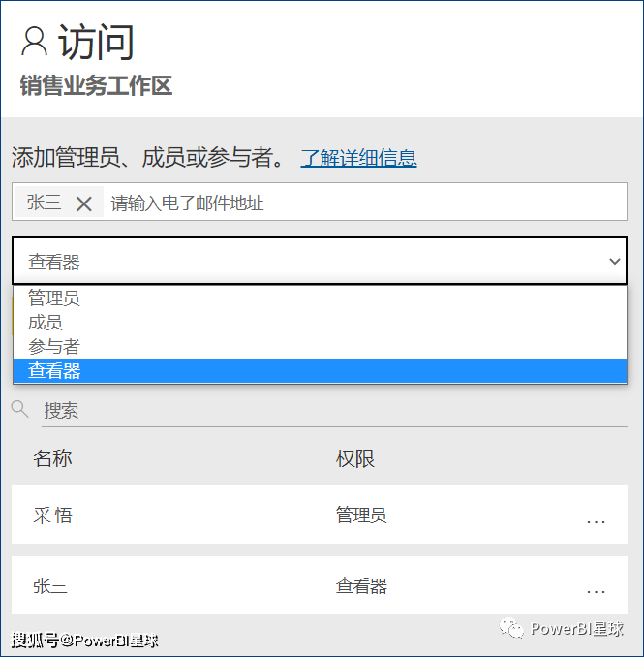Click the 名称 column header
Screen dimensions: 644x657
pos(52,458)
